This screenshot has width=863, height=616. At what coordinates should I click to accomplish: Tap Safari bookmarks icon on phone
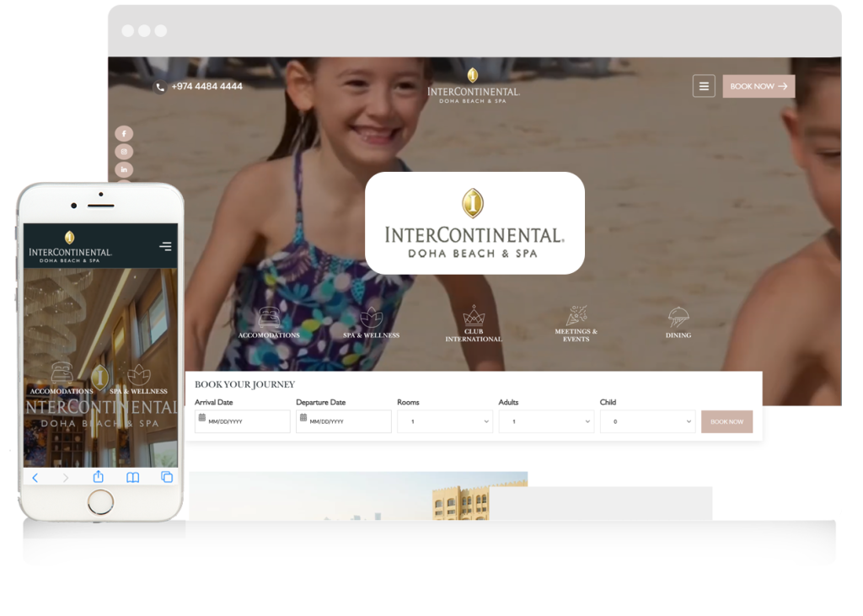[132, 477]
